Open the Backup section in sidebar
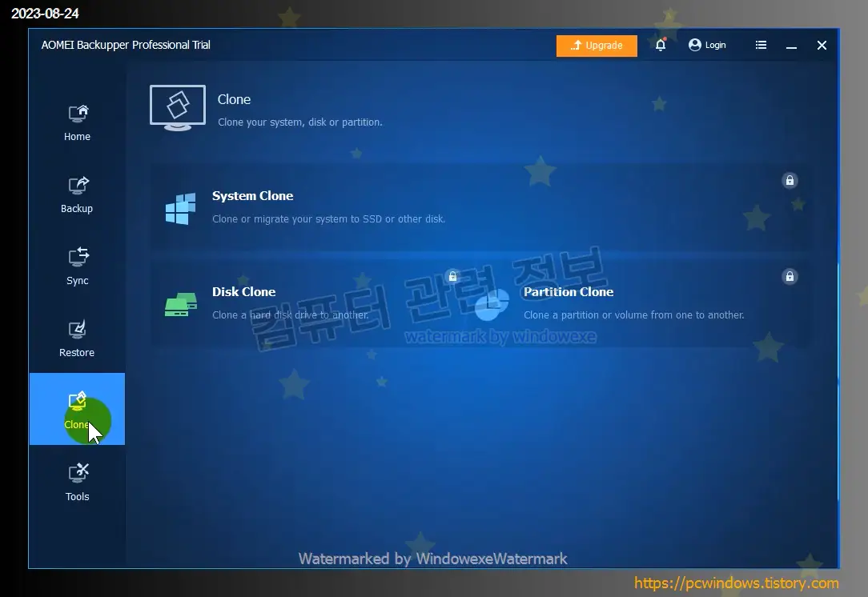The height and width of the screenshot is (597, 868). pos(77,194)
